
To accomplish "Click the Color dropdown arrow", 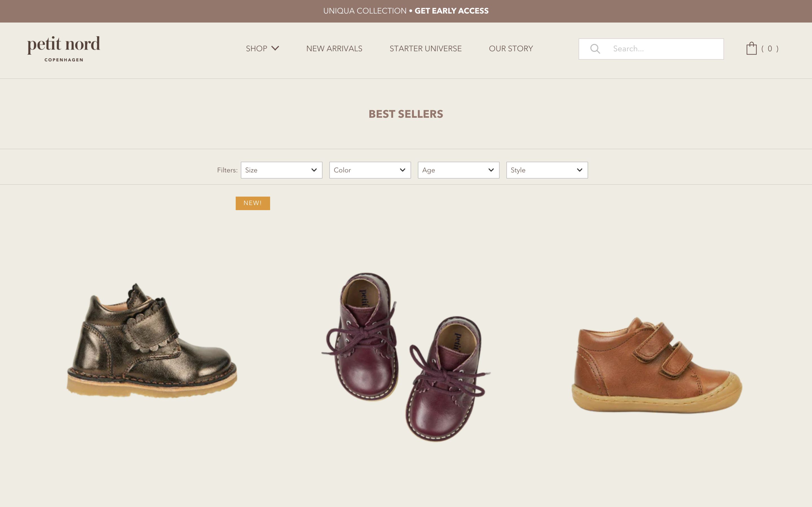I will 402,170.
